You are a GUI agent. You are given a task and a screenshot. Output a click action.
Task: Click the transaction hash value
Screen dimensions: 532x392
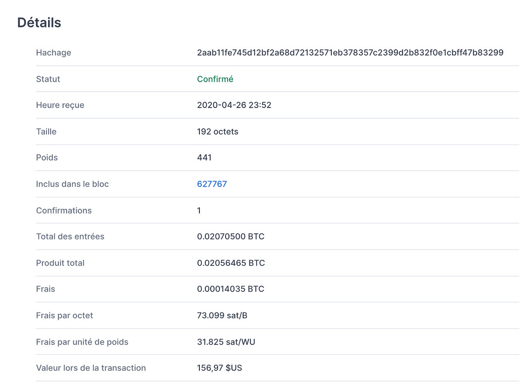pos(350,53)
